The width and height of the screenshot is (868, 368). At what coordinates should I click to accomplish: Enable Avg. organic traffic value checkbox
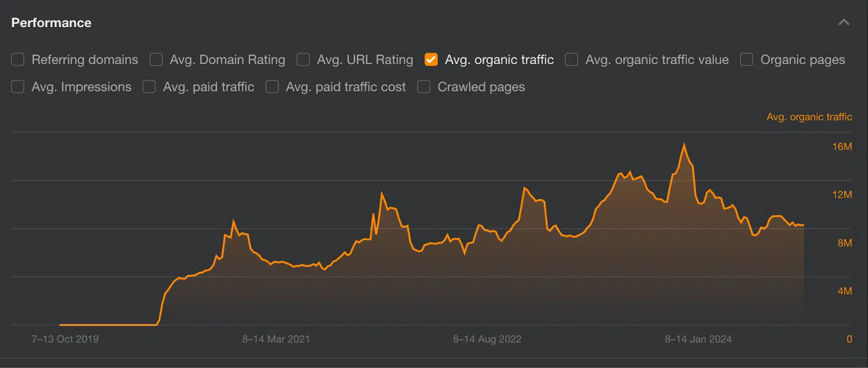point(572,60)
